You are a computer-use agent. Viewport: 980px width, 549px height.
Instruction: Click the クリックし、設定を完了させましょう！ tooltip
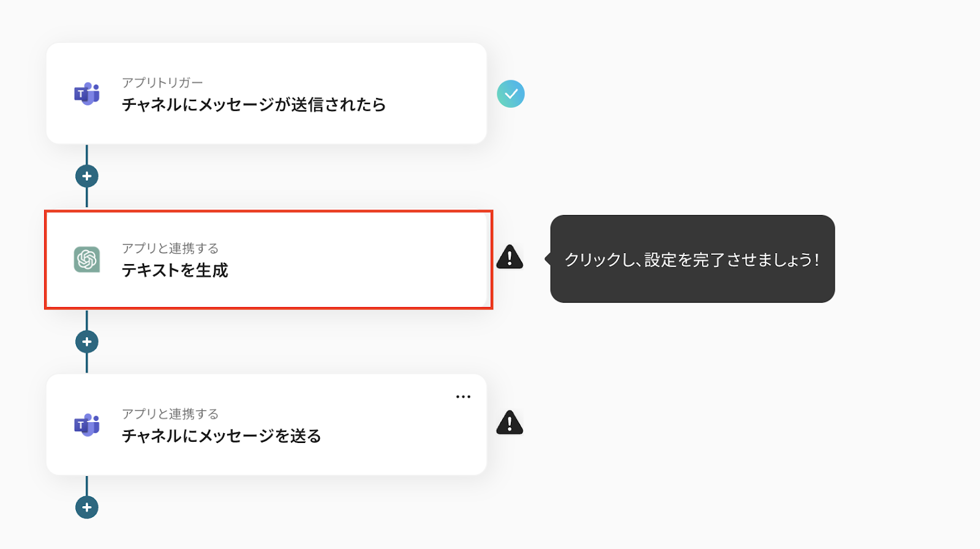coord(692,259)
